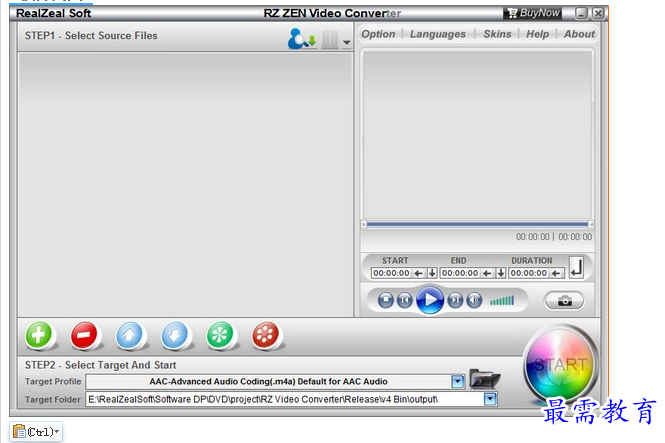Viewport: 665px width, 443px height.
Task: Click down arrow beside END time
Action: (x=501, y=273)
